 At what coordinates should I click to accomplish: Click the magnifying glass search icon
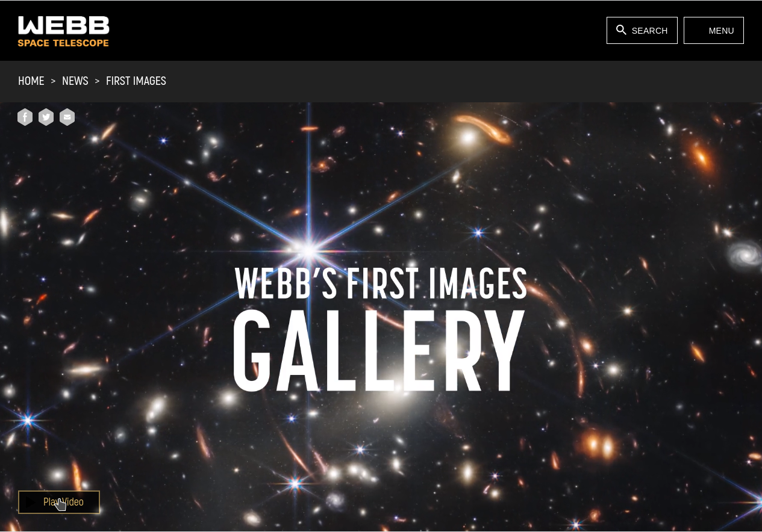tap(621, 30)
